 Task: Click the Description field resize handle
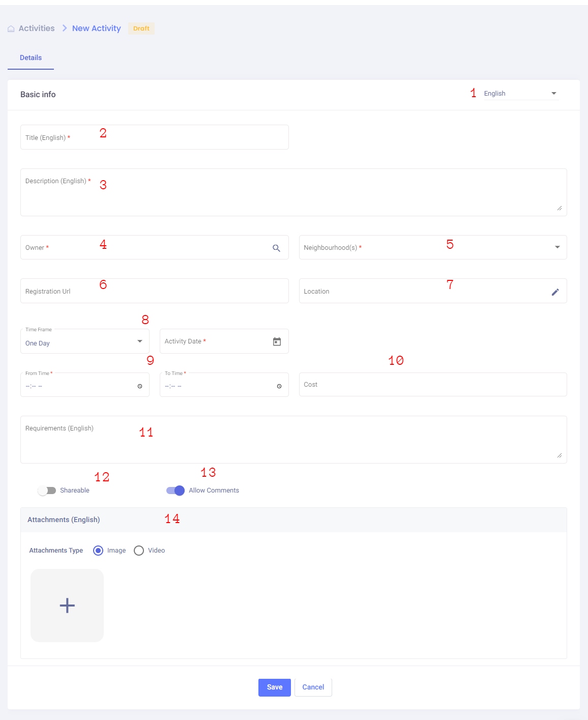(559, 208)
